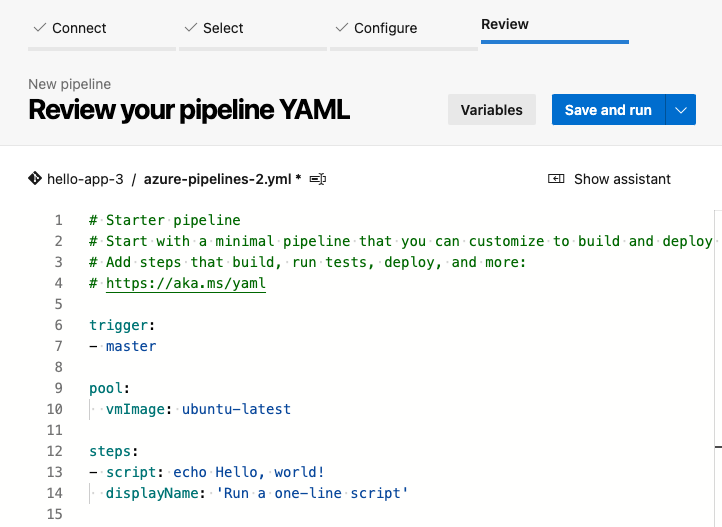
Task: Go to the Connect step tab
Action: pyautogui.click(x=102, y=29)
